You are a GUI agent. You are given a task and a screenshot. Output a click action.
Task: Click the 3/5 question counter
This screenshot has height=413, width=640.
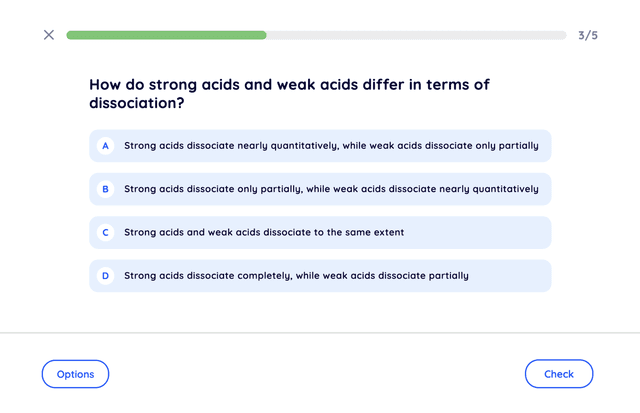(x=588, y=35)
